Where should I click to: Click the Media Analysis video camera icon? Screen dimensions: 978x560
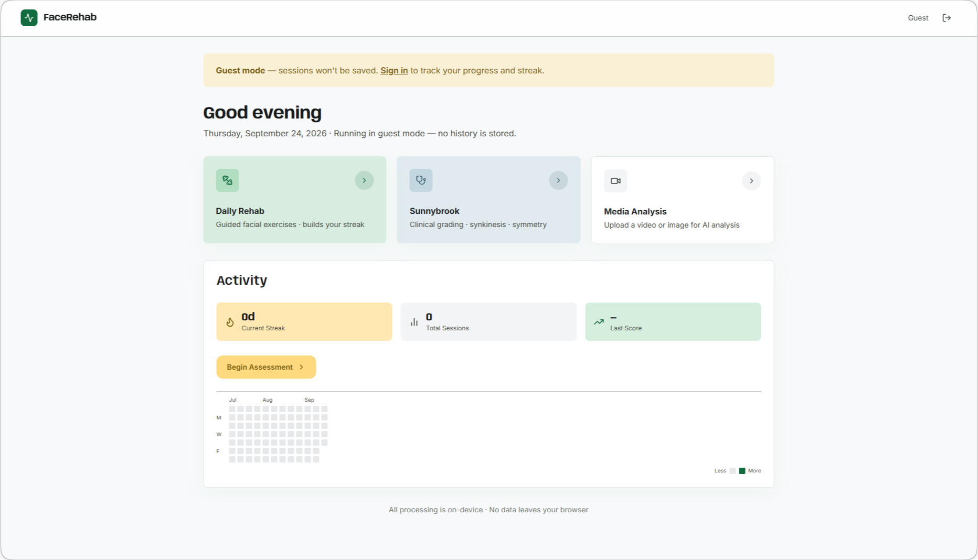(x=615, y=181)
